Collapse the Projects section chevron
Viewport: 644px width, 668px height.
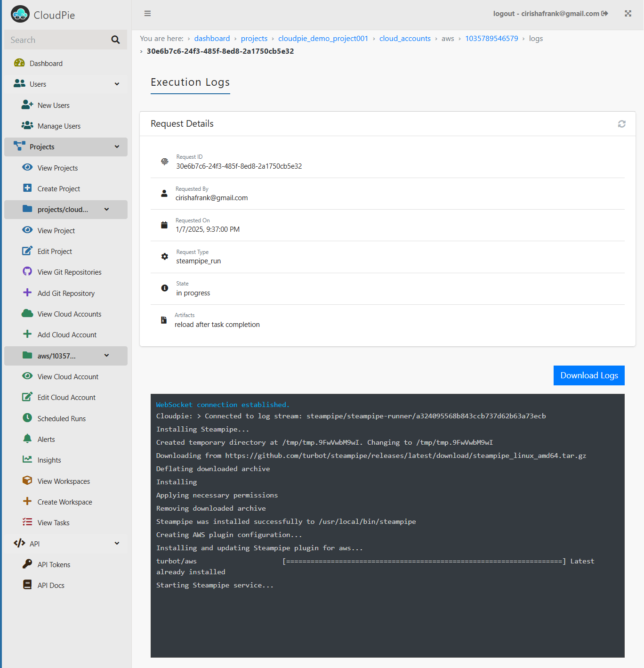click(117, 147)
